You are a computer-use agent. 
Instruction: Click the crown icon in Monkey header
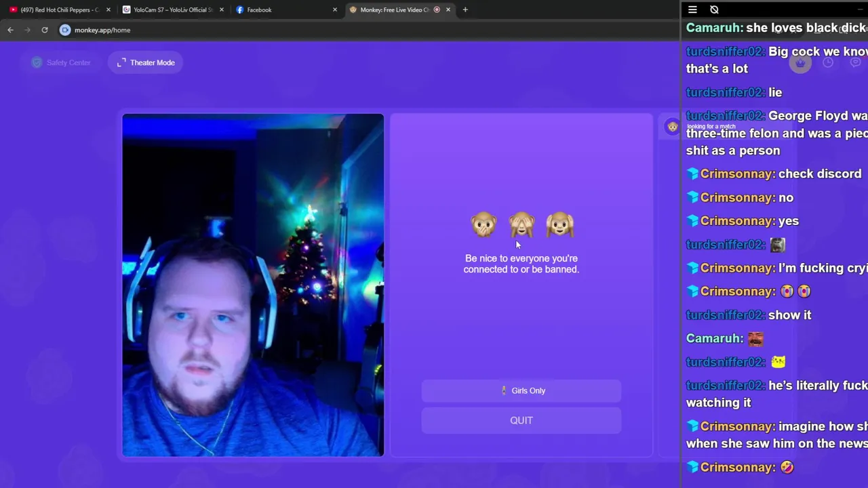pyautogui.click(x=800, y=62)
